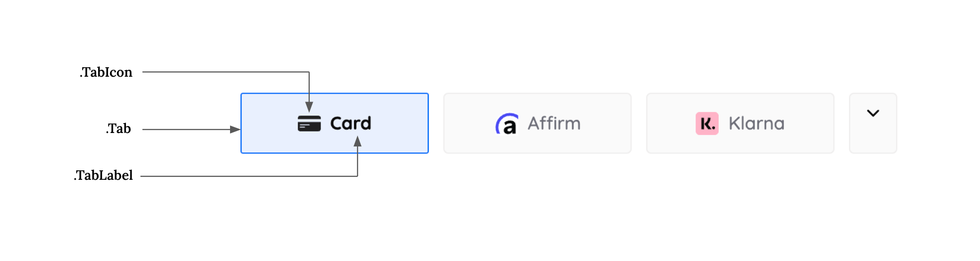Click the arrowhead pointing up at Card label
Image resolution: width=980 pixels, height=261 pixels.
tap(358, 141)
